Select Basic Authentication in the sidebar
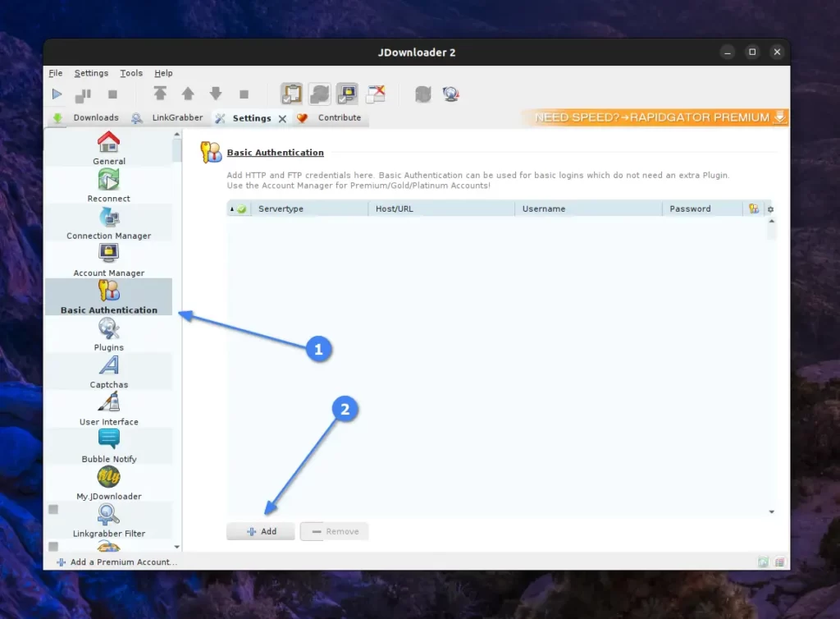This screenshot has height=619, width=840. click(x=109, y=297)
